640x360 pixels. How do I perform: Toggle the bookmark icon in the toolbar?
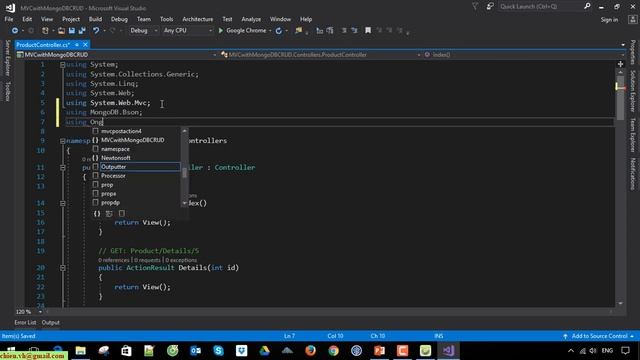pos(368,31)
